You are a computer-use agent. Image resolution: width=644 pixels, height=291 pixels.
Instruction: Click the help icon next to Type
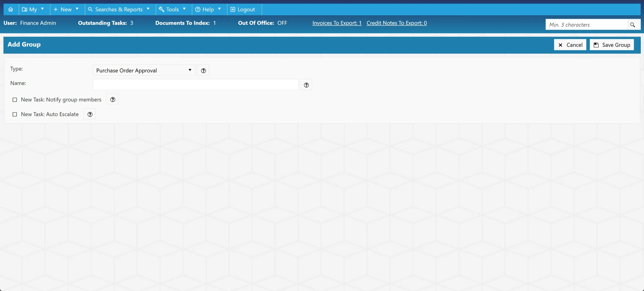[203, 70]
